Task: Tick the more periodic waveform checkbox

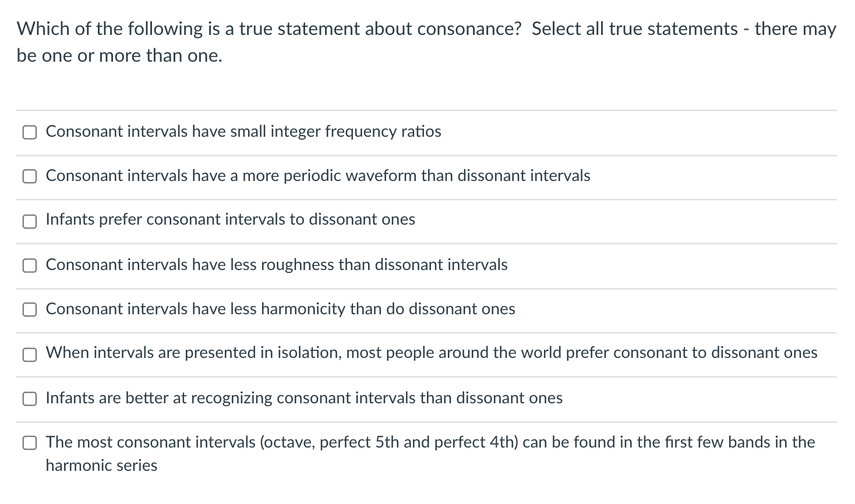Action: [29, 176]
